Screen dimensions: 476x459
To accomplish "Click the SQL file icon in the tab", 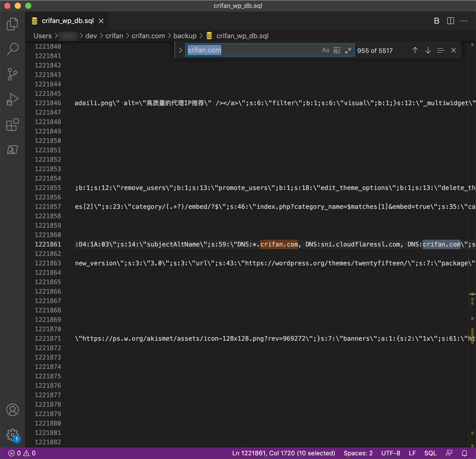I will tap(34, 21).
